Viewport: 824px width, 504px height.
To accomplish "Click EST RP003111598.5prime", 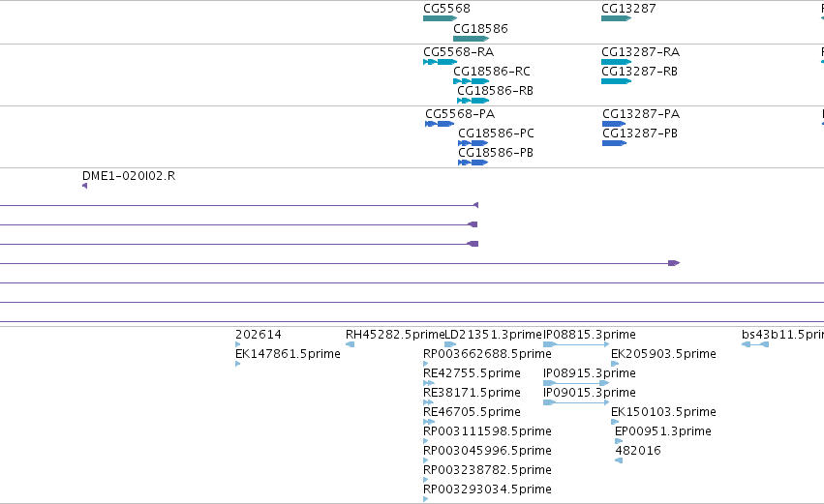I will point(487,431).
